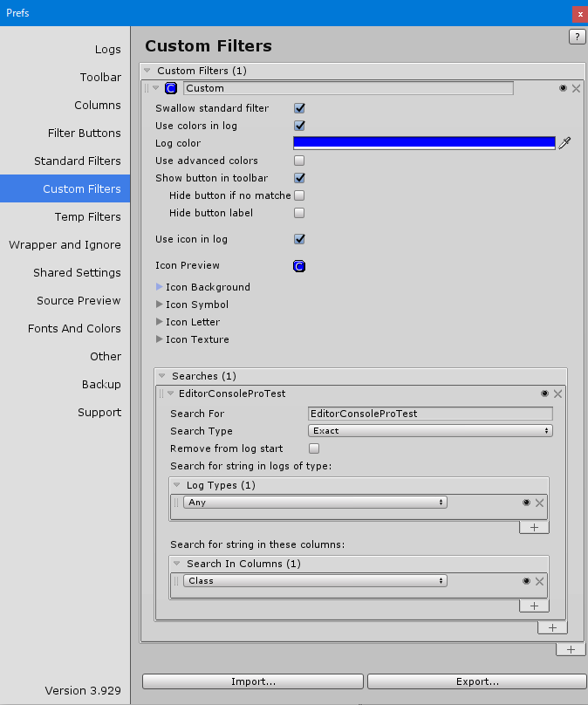Disable Use colors in log

[x=299, y=126]
